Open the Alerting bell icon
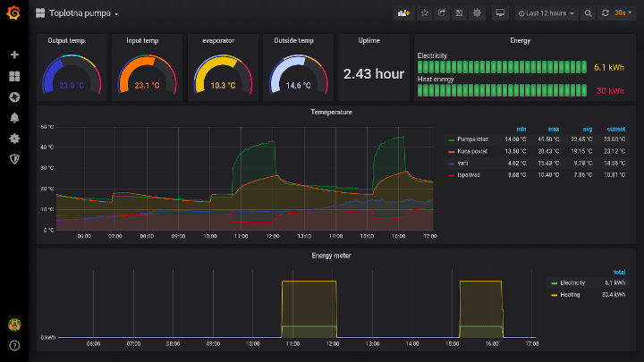The image size is (644, 362). (x=14, y=118)
